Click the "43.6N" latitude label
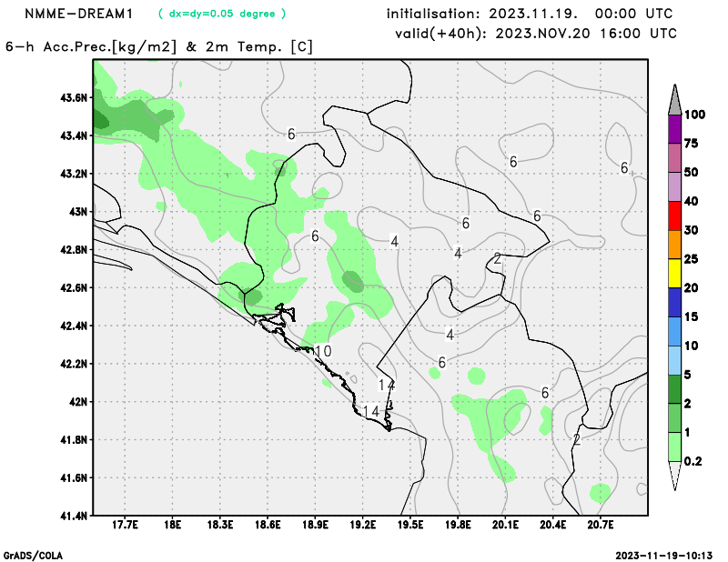 pyautogui.click(x=74, y=98)
